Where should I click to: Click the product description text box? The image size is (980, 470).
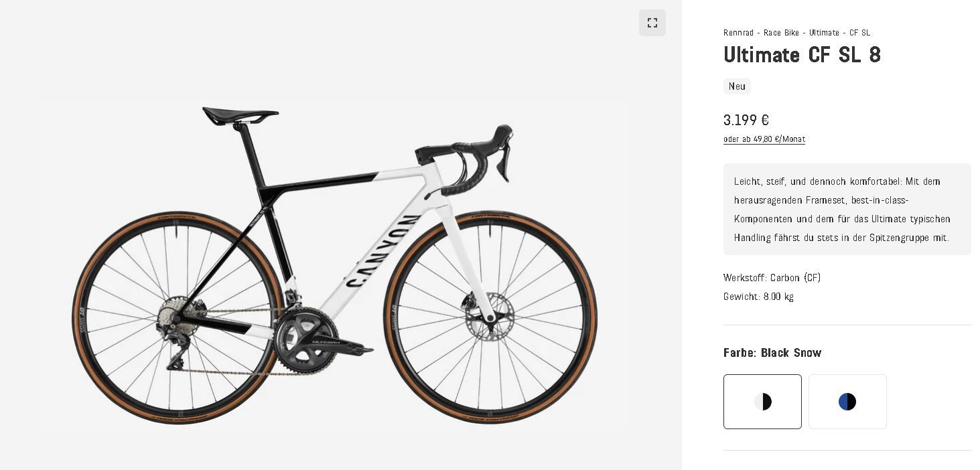coord(847,209)
